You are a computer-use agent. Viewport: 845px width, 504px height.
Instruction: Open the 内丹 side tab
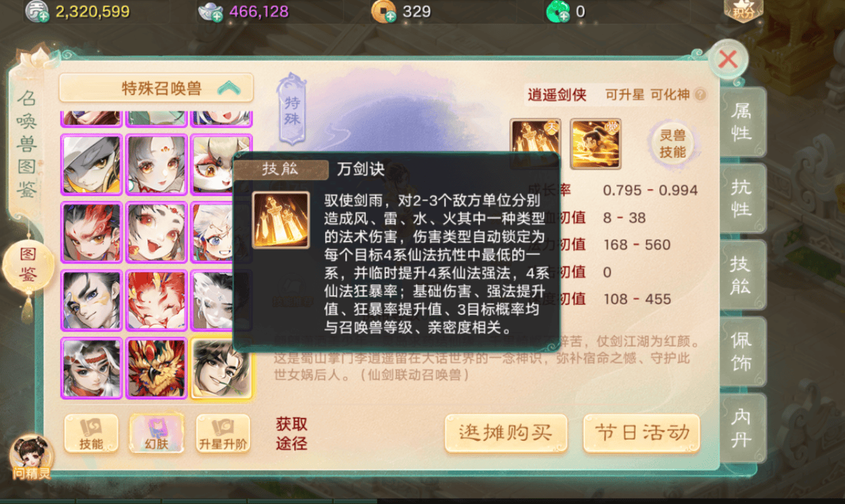point(743,429)
